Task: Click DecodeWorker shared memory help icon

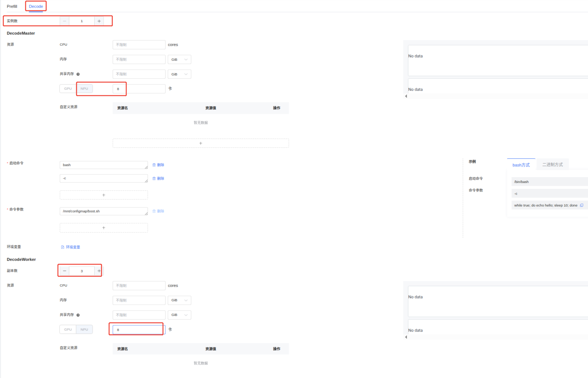Action: click(78, 315)
